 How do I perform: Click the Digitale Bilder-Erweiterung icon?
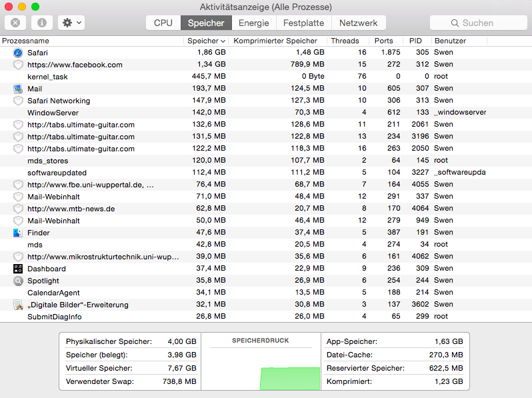point(18,305)
